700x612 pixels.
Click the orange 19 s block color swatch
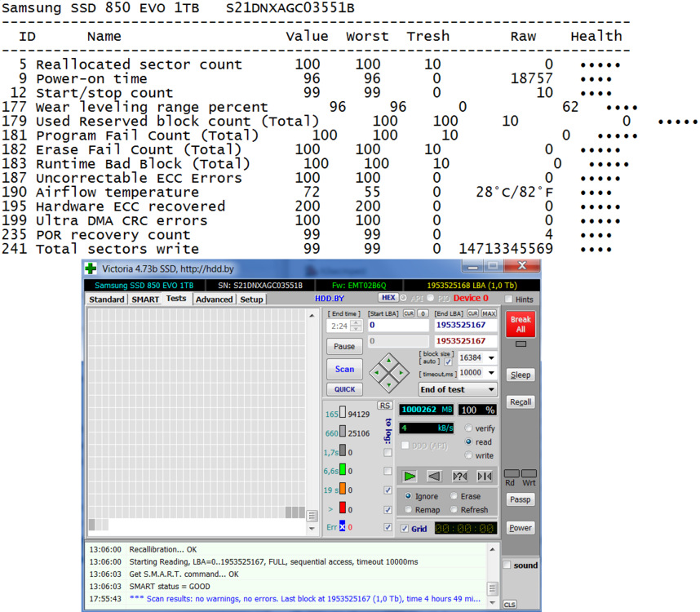(x=343, y=490)
